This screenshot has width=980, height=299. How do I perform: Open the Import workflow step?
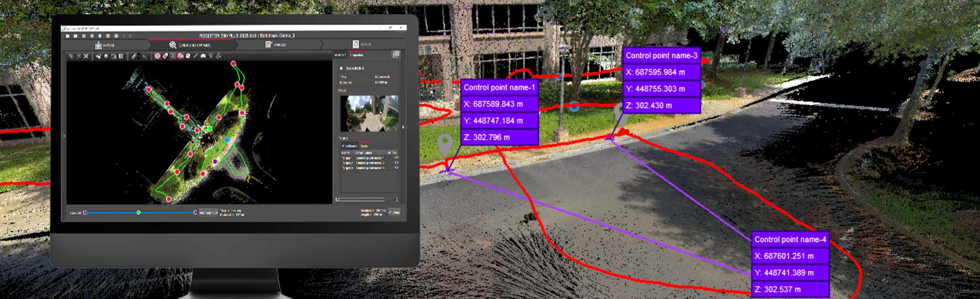pos(104,45)
